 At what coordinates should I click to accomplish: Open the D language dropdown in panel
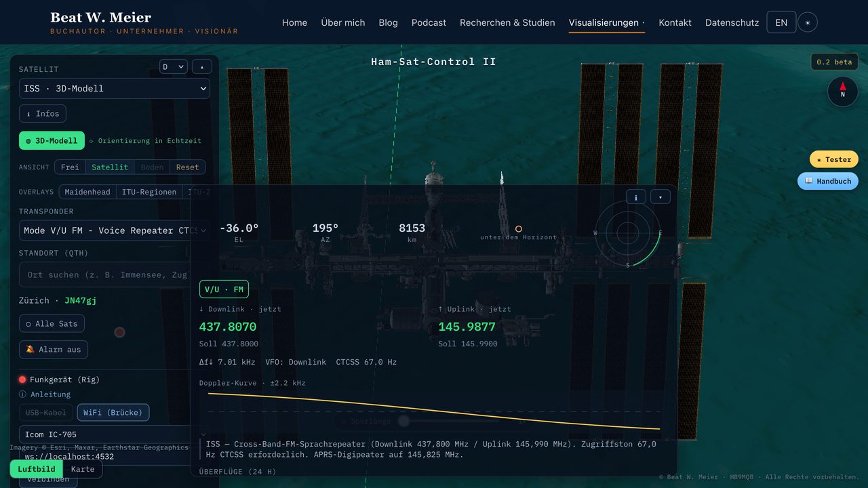click(x=174, y=66)
